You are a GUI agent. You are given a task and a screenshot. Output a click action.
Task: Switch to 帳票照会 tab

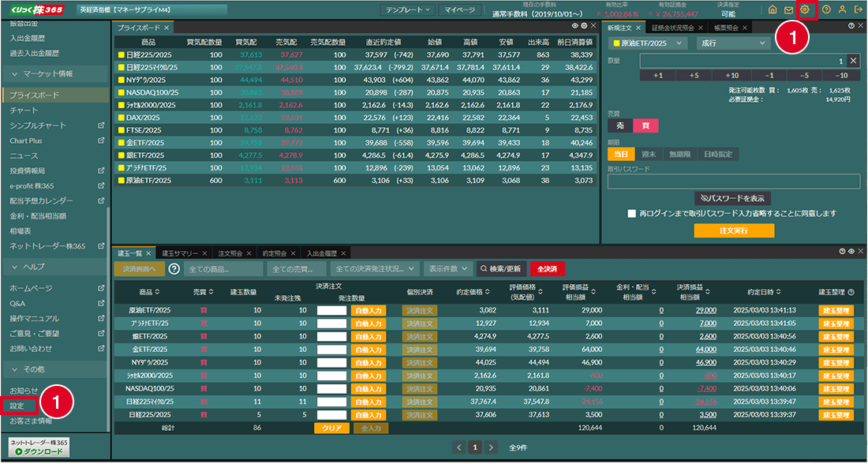[x=725, y=28]
